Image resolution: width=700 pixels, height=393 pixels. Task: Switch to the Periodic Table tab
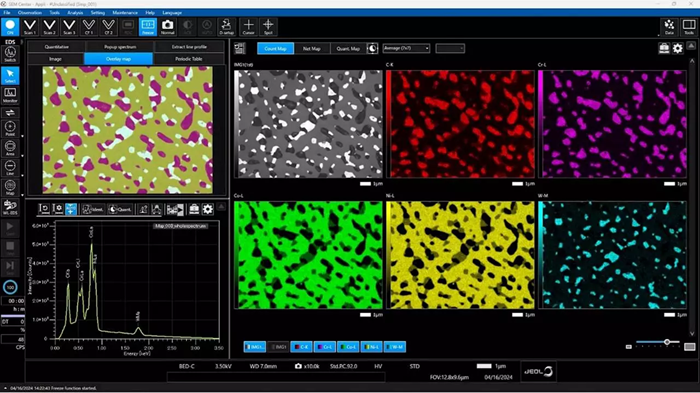(188, 59)
